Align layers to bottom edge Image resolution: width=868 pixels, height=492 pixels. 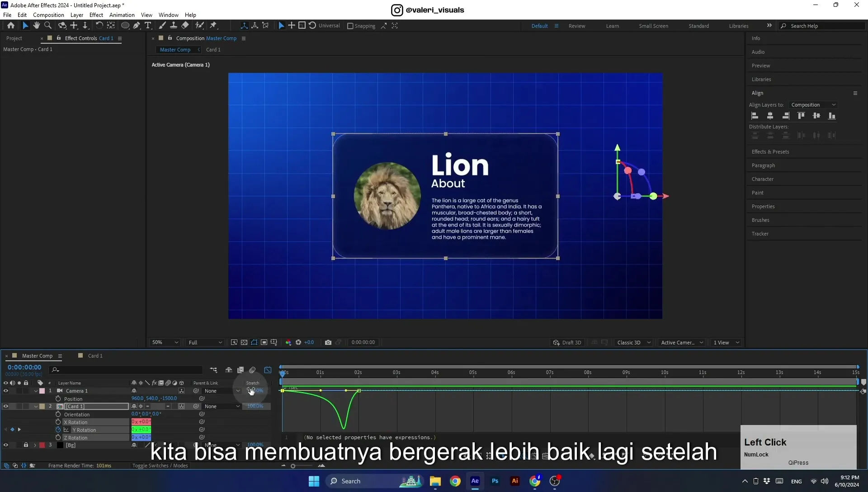(832, 116)
